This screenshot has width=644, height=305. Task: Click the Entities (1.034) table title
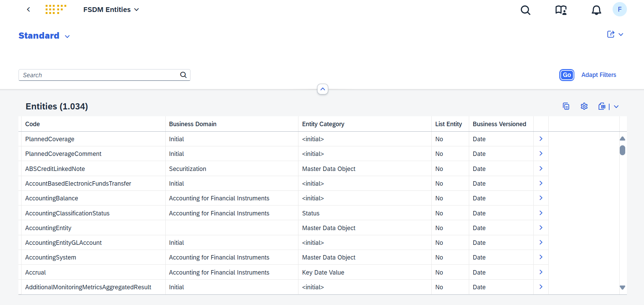click(x=57, y=106)
